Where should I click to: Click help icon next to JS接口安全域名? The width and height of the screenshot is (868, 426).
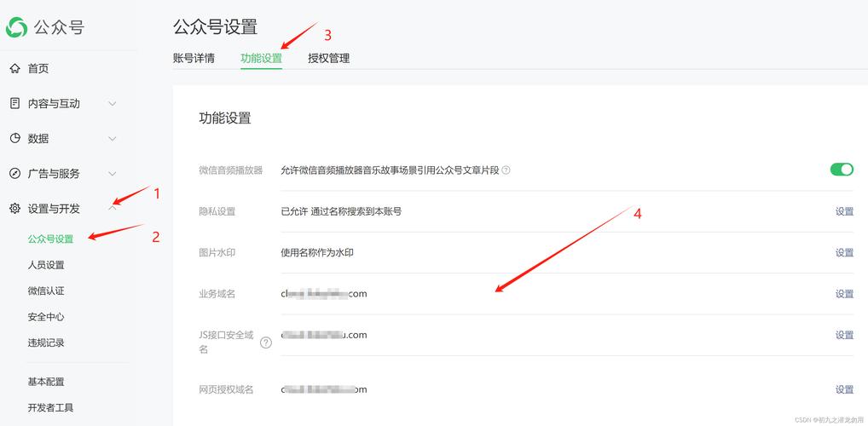click(266, 343)
